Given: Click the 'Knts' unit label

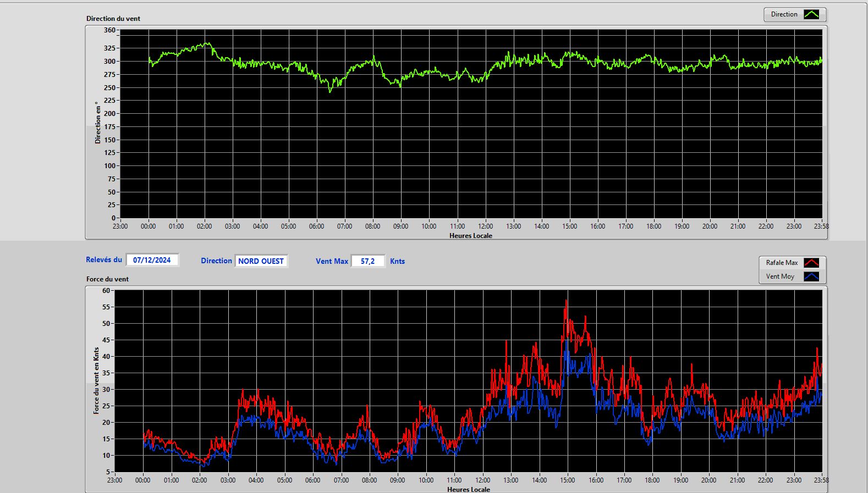Looking at the screenshot, I should pyautogui.click(x=397, y=261).
